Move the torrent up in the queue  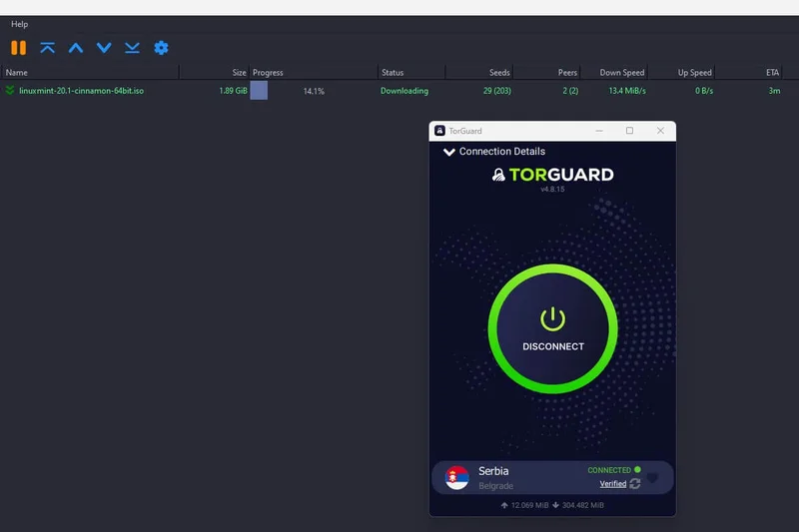coord(76,48)
